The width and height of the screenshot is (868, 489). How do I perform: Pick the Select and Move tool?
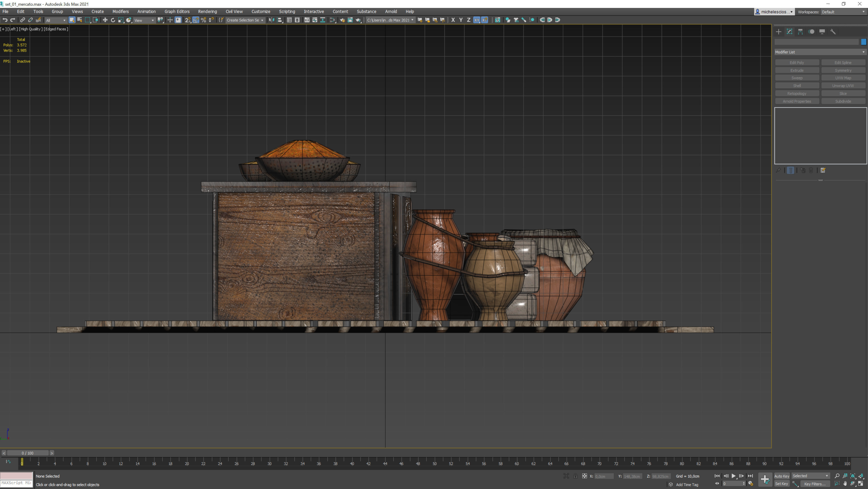tap(105, 20)
